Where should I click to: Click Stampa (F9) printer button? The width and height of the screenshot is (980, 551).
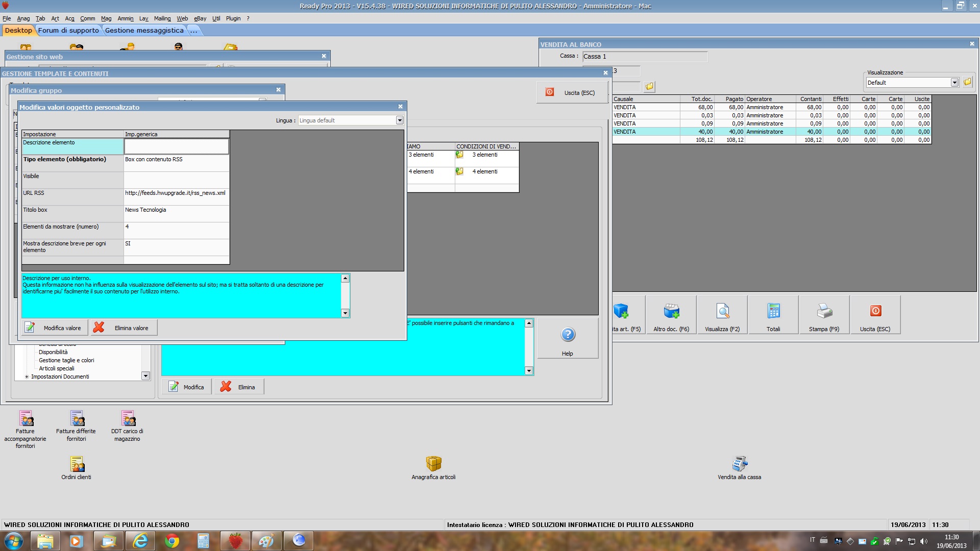pyautogui.click(x=824, y=315)
